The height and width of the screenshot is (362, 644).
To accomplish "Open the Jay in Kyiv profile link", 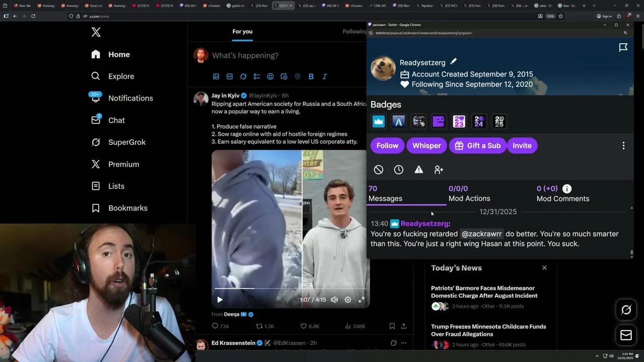I will point(225,96).
